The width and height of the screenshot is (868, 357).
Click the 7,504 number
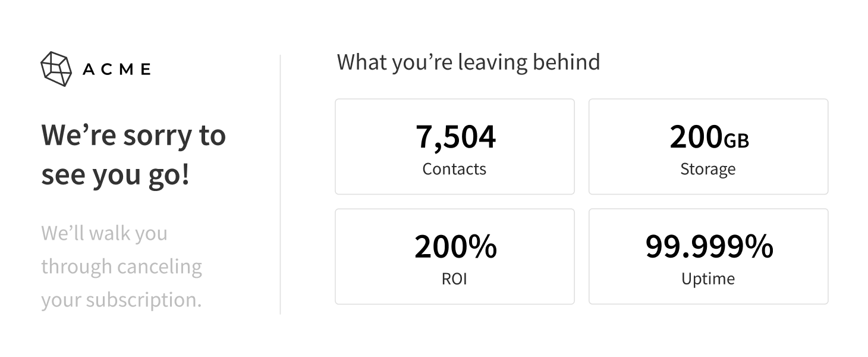pos(455,137)
